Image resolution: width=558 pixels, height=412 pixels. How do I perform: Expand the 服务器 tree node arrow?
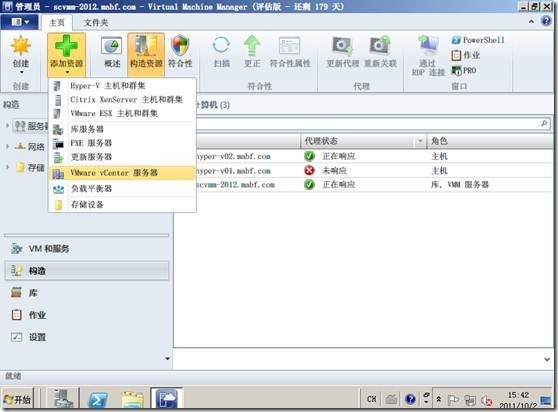[x=7, y=126]
